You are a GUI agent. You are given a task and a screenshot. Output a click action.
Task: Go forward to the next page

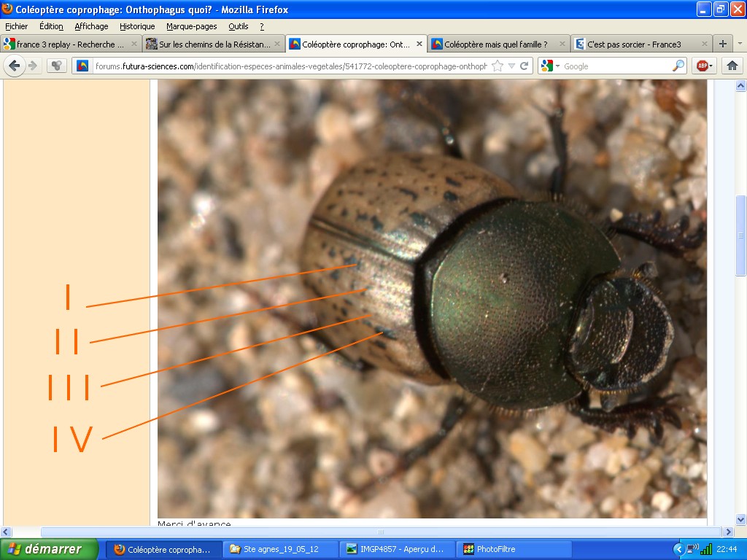pos(33,66)
